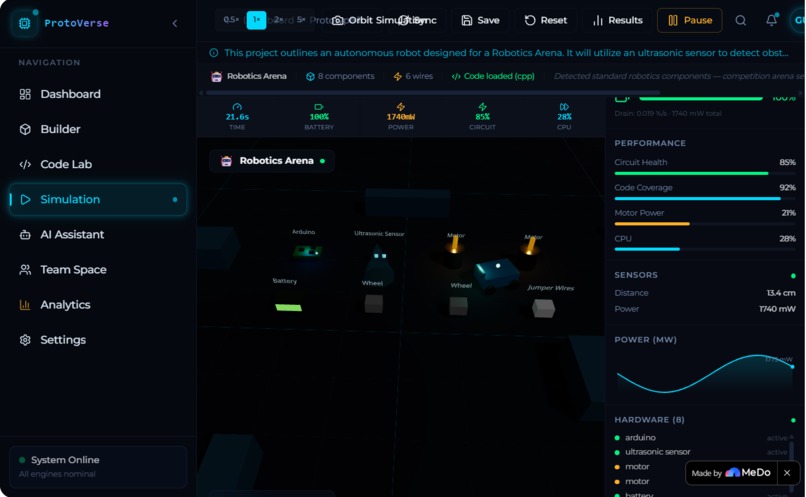Click the blue robot vehicle in the arena
The width and height of the screenshot is (806, 497).
[495, 274]
